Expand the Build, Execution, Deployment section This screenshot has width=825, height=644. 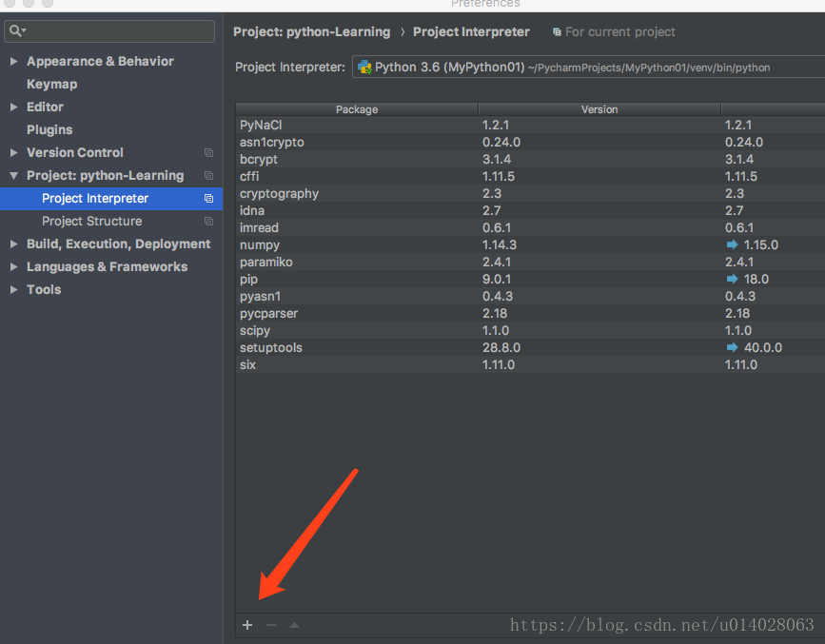click(13, 244)
